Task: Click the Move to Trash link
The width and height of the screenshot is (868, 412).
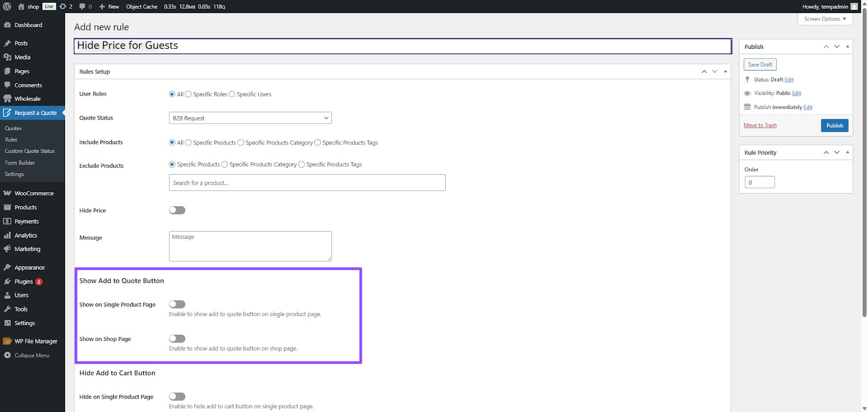Action: pyautogui.click(x=760, y=125)
